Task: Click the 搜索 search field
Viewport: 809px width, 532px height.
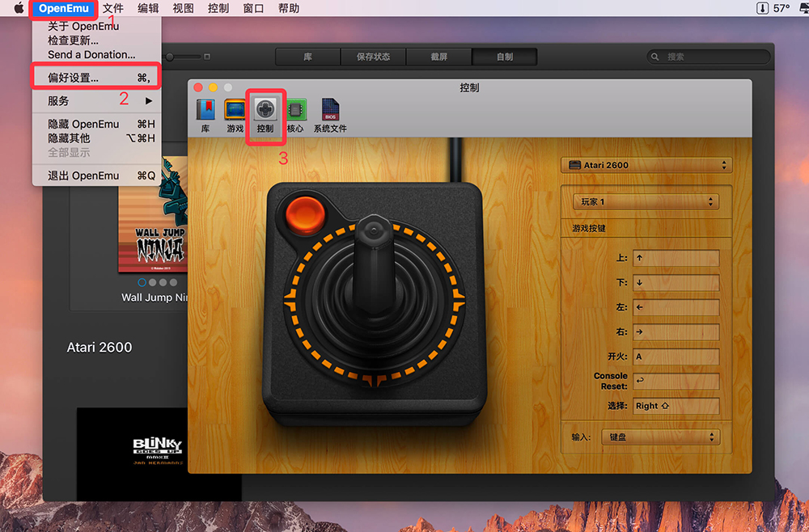Action: pos(709,57)
